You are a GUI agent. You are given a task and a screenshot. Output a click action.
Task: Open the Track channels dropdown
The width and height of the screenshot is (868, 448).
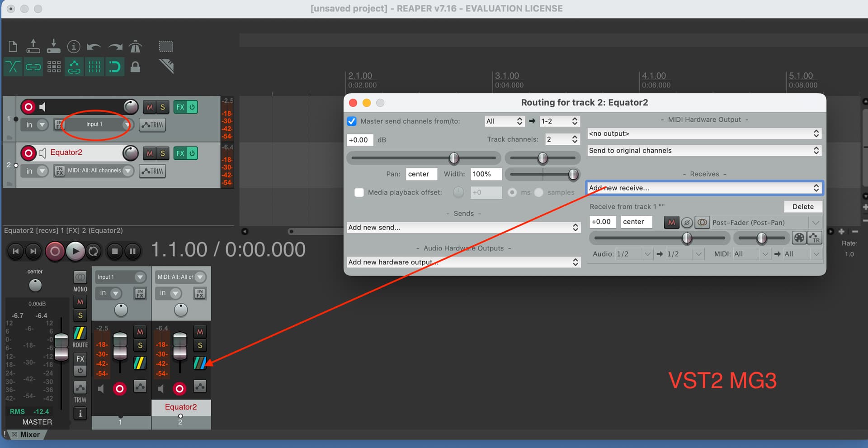point(562,139)
